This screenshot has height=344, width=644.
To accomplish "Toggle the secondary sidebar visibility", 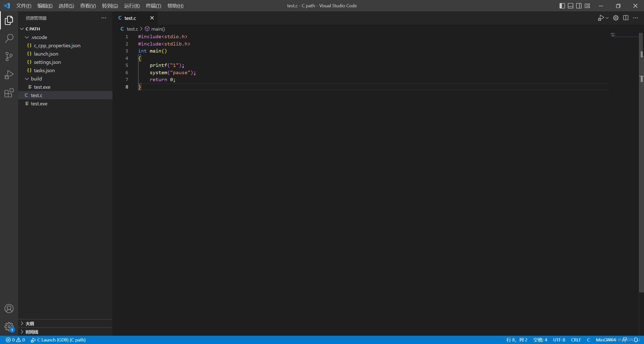I will [579, 6].
